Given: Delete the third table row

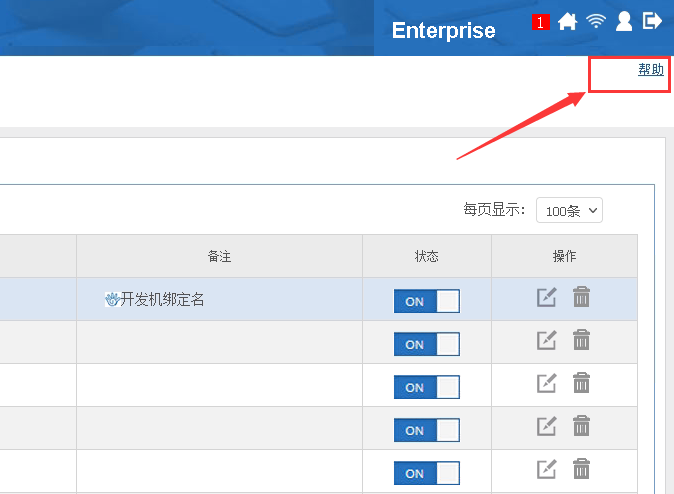Looking at the screenshot, I should pos(581,384).
